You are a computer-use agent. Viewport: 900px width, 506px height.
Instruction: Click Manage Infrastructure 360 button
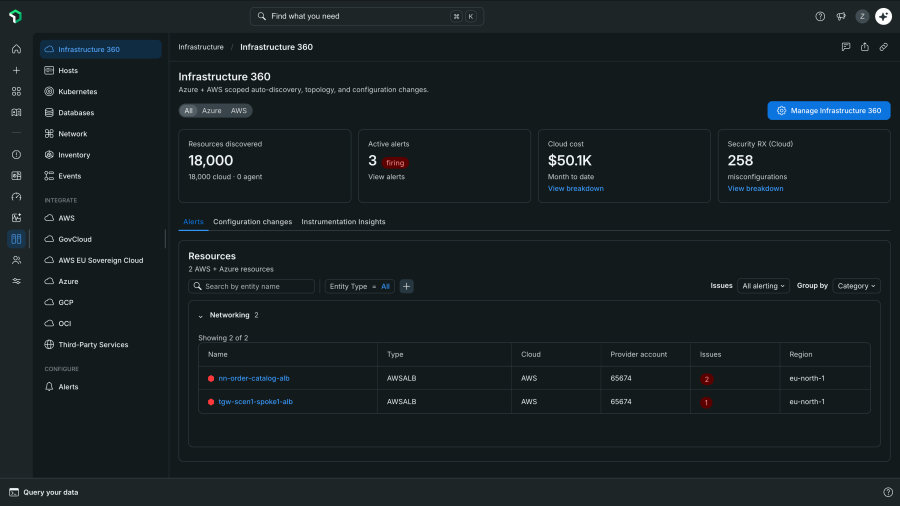829,111
